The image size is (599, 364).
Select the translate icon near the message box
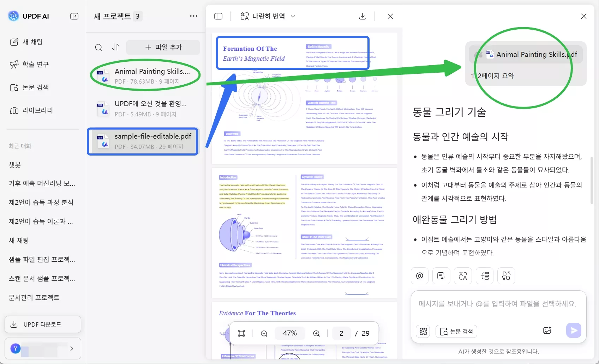[463, 276]
